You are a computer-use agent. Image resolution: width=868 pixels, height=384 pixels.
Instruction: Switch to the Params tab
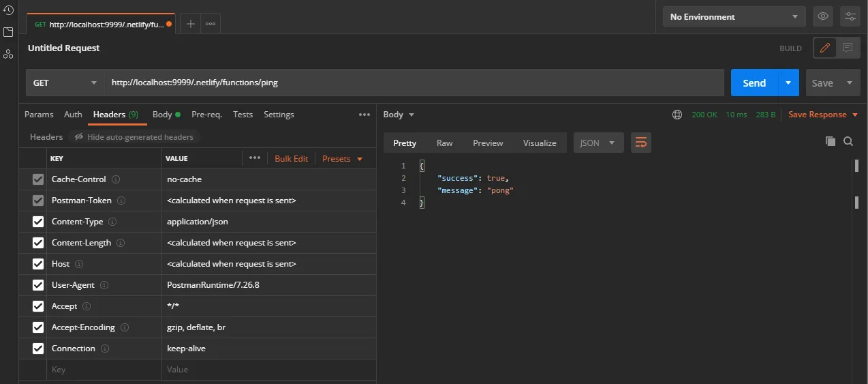click(x=39, y=115)
